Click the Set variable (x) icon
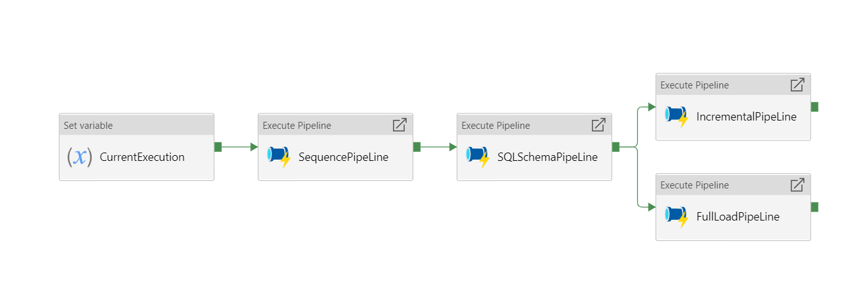 (x=80, y=157)
